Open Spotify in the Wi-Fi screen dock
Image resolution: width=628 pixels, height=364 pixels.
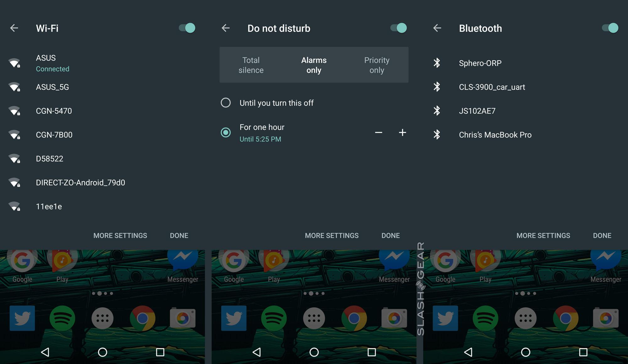click(62, 318)
